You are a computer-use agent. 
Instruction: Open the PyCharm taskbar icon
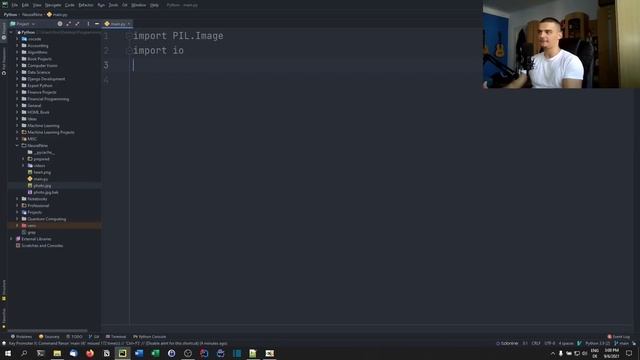click(122, 353)
